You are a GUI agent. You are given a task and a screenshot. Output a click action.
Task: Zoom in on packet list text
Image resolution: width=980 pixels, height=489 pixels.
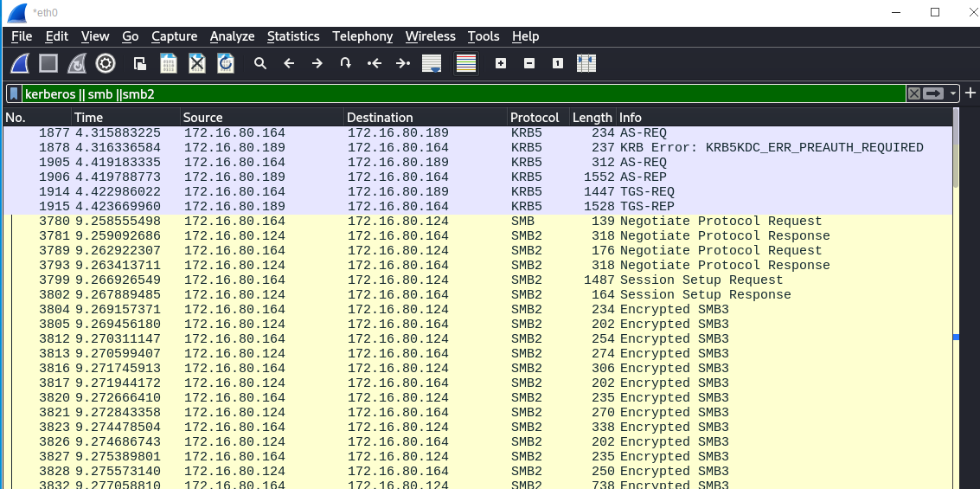(x=500, y=63)
